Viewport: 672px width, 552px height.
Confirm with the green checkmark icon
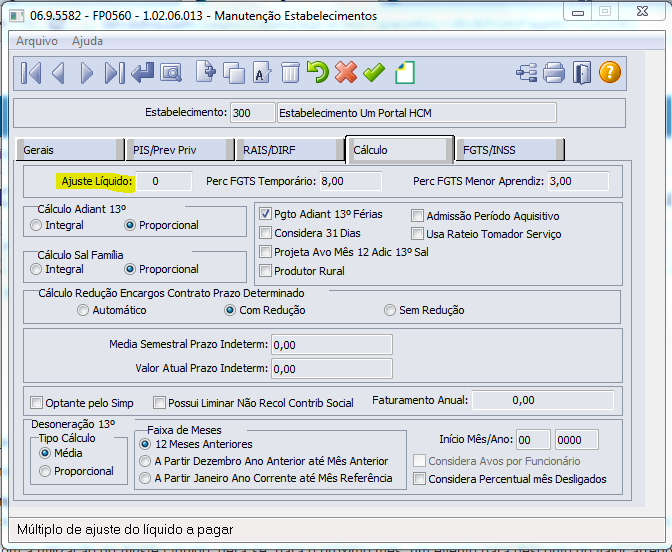point(374,72)
